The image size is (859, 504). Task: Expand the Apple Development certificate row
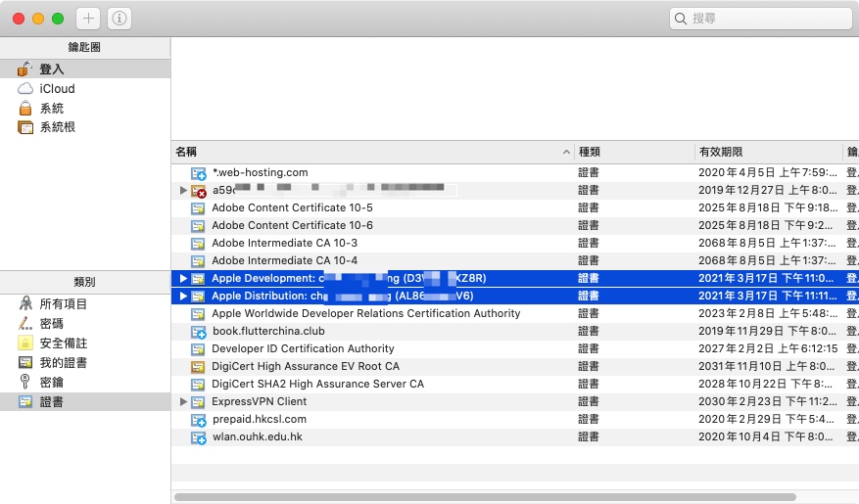(183, 279)
